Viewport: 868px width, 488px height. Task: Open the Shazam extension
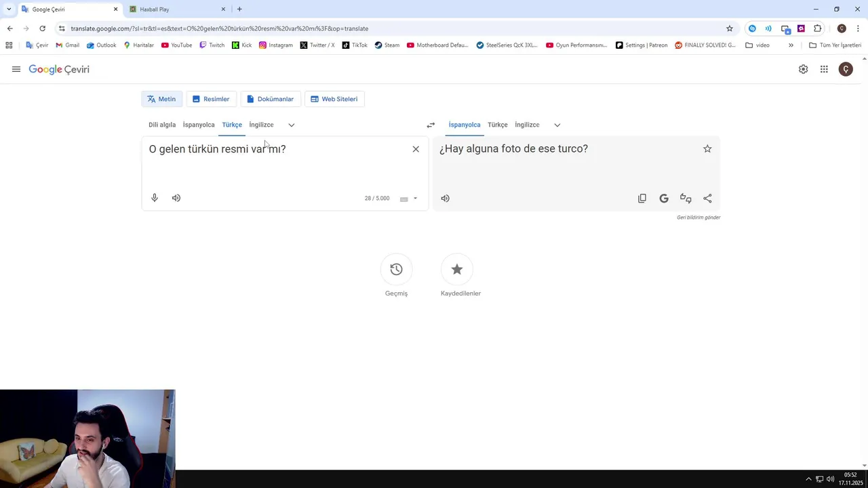(x=752, y=28)
